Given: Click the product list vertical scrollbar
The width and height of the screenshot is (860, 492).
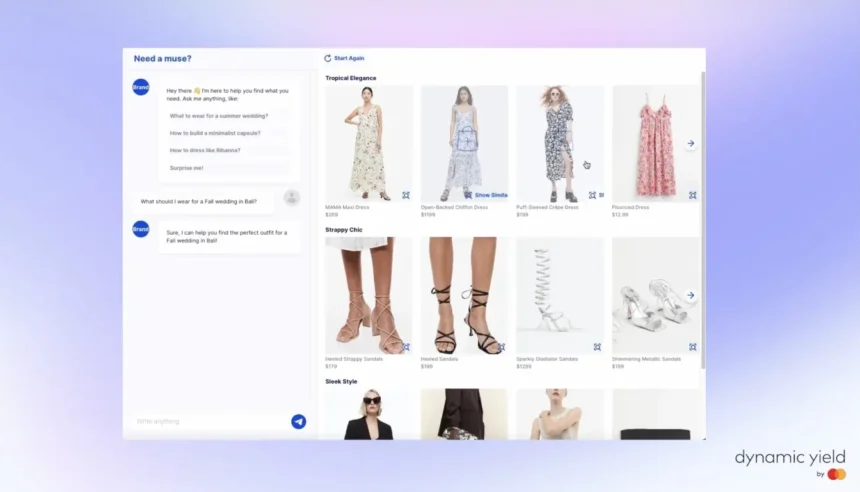Looking at the screenshot, I should point(703,219).
